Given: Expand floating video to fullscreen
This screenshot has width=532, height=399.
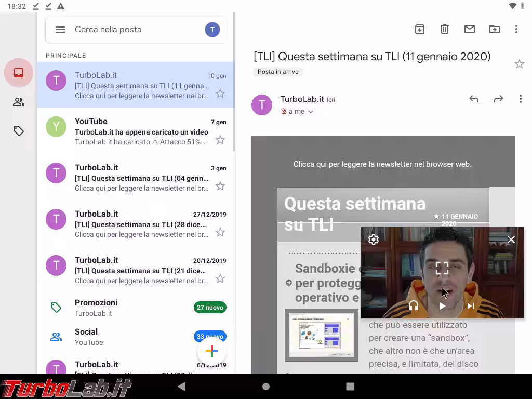Looking at the screenshot, I should [x=442, y=268].
